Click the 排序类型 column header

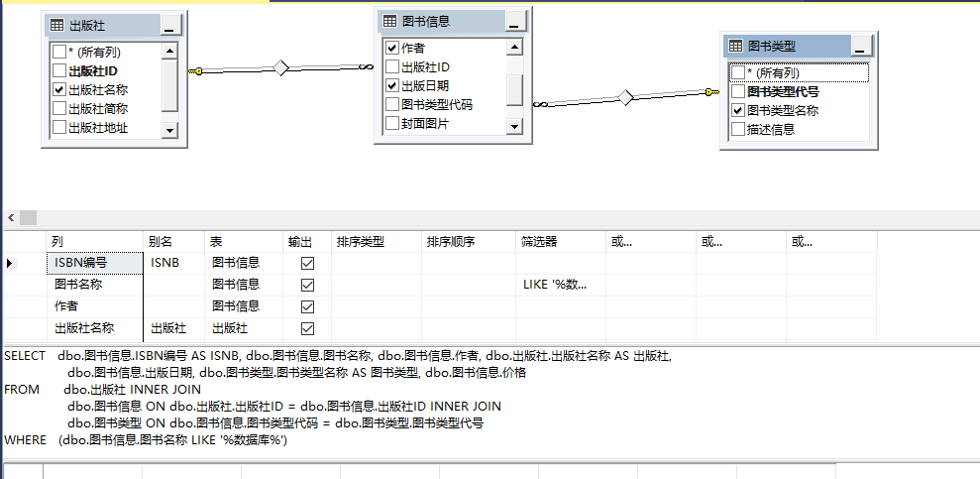click(x=377, y=242)
